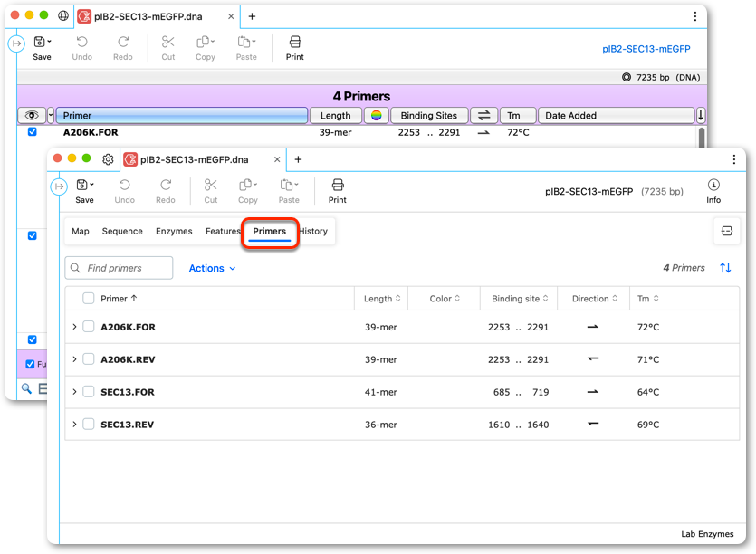The height and width of the screenshot is (554, 756).
Task: Add a new tab in back window
Action: 252,16
